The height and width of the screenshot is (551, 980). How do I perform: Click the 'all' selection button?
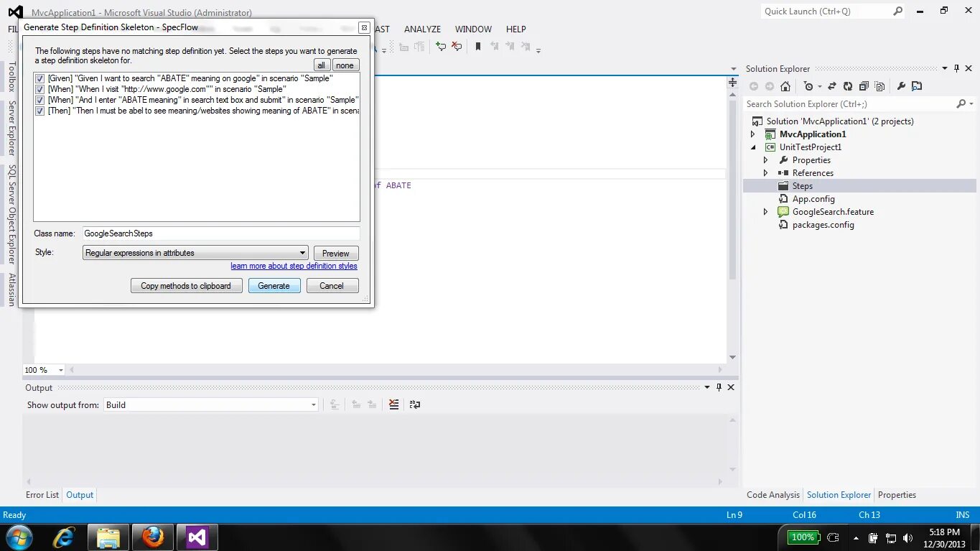322,65
